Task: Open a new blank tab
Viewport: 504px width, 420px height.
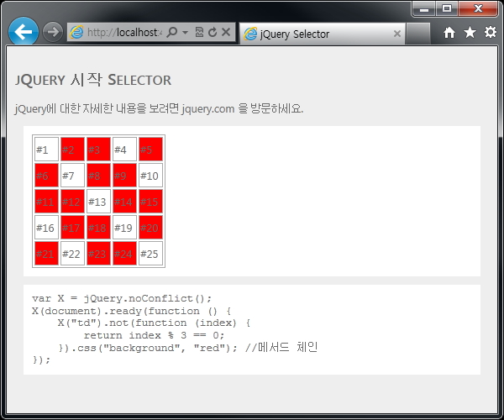Action: click(417, 34)
